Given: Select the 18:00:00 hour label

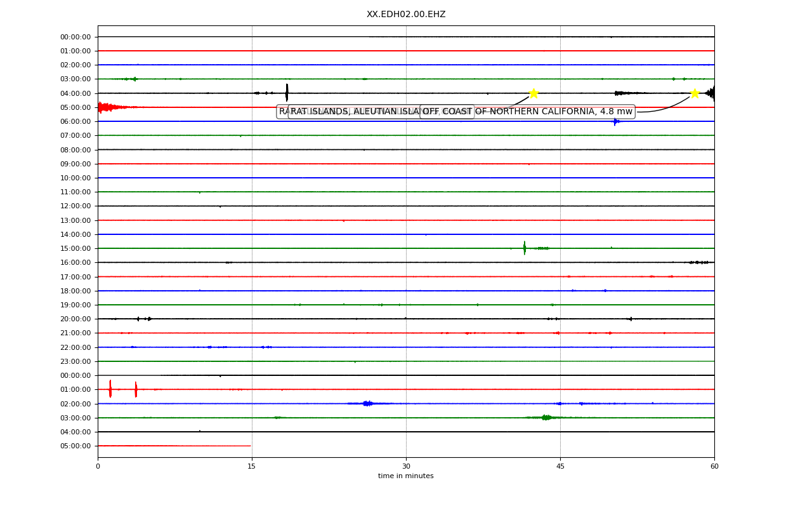Looking at the screenshot, I should pos(75,291).
